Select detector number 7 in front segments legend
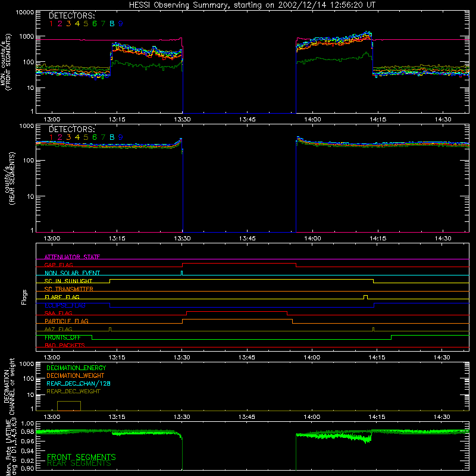Viewport: 476px width, 476px height. pyautogui.click(x=103, y=24)
